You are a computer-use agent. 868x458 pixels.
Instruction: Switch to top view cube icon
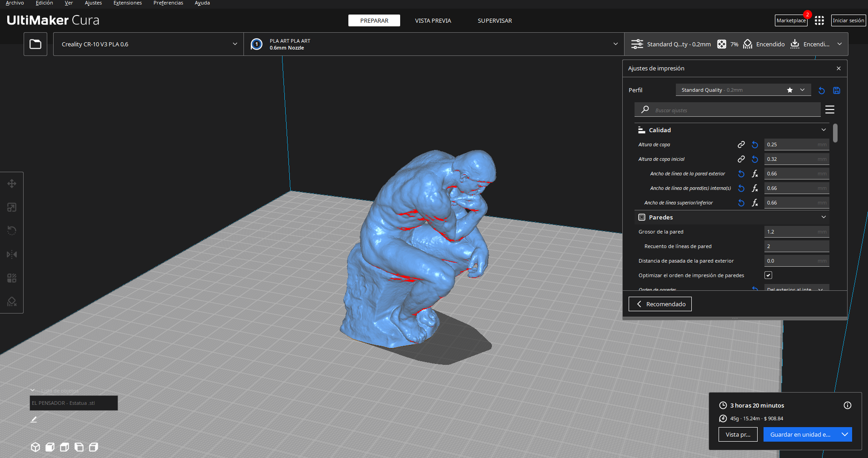click(64, 447)
